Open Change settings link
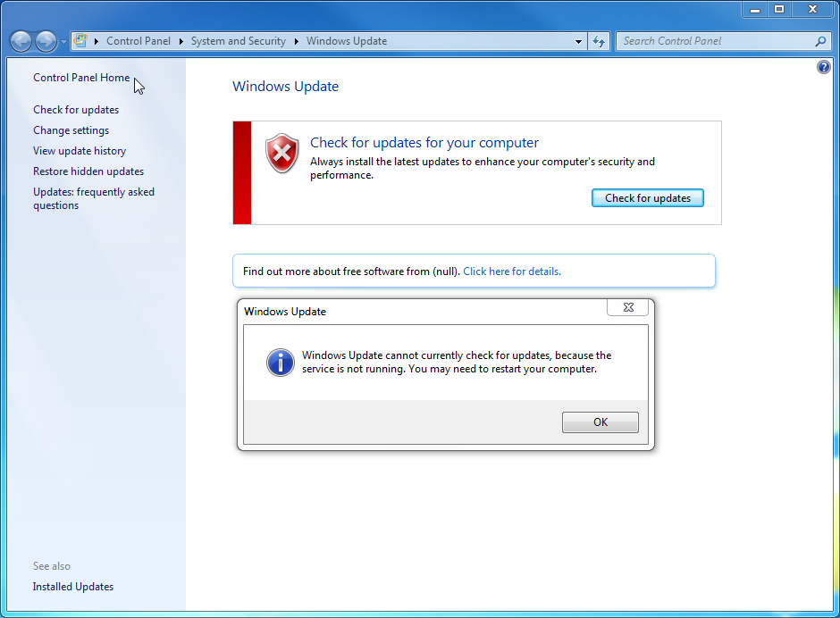This screenshot has width=840, height=618. pos(71,130)
